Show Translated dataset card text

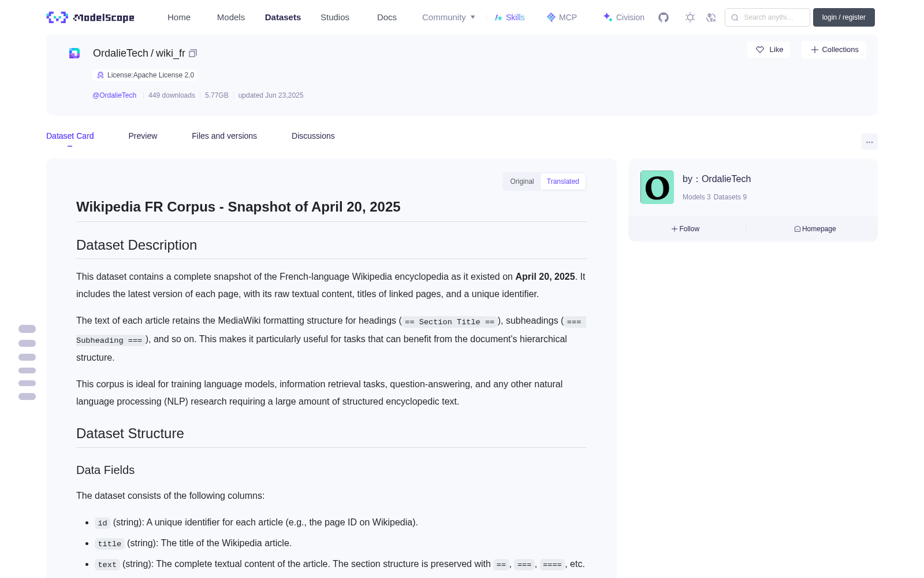click(563, 181)
